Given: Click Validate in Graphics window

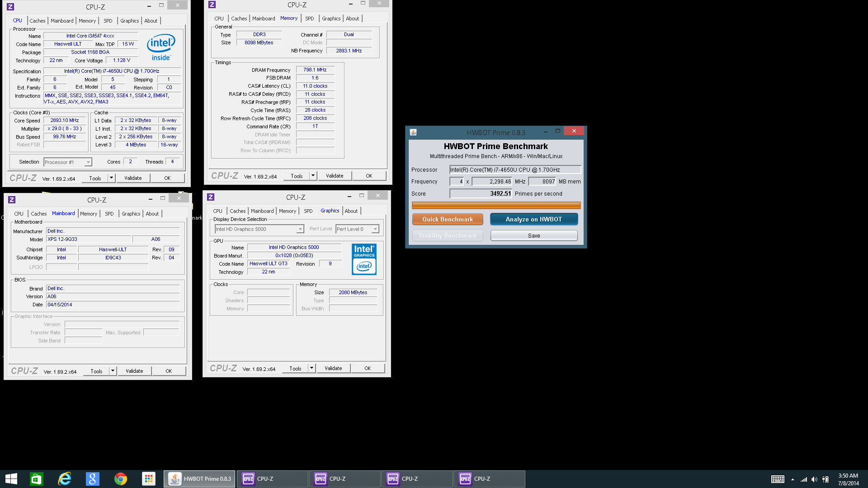Looking at the screenshot, I should coord(333,368).
